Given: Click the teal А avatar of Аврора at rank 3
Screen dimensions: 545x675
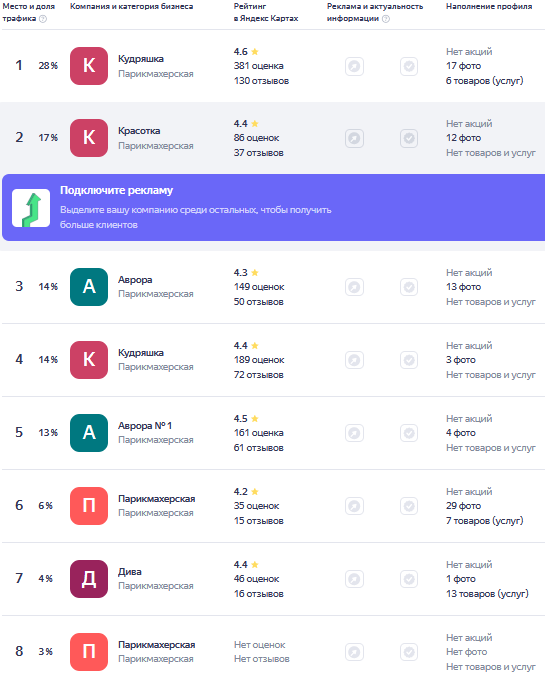Looking at the screenshot, I should 89,287.
